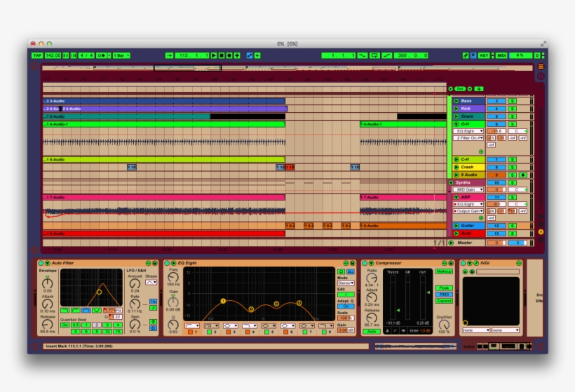Click the 4 / 4 time signature field
575x392 pixels.
point(86,55)
